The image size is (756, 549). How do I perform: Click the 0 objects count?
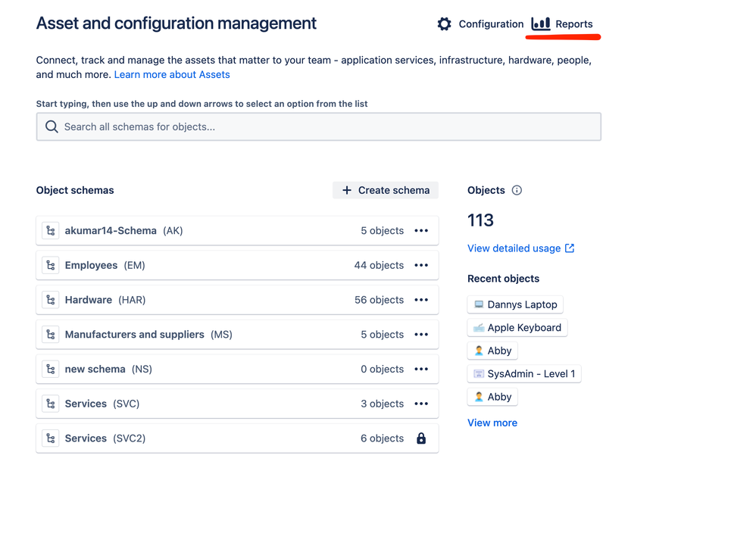pyautogui.click(x=383, y=370)
